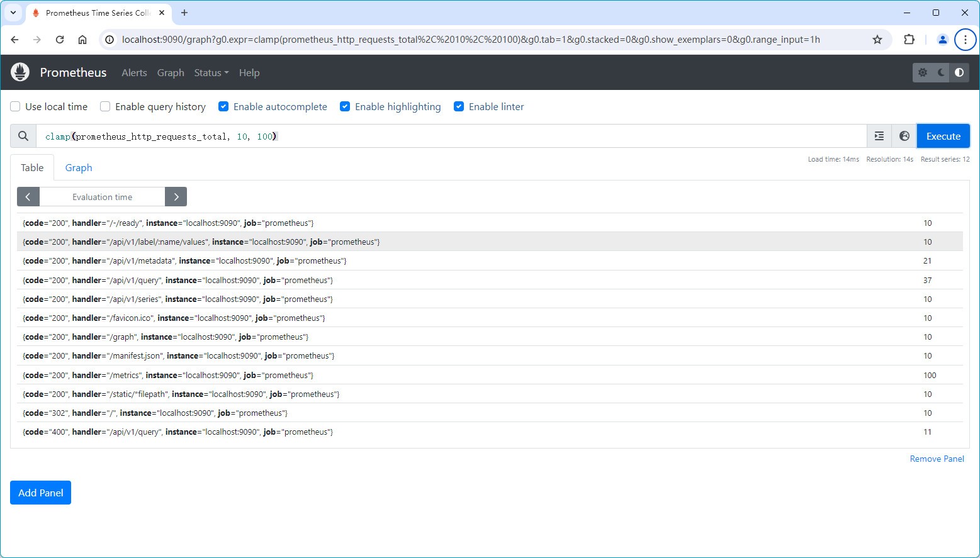Select the code 302 handler row
The image size is (980, 558).
point(490,413)
